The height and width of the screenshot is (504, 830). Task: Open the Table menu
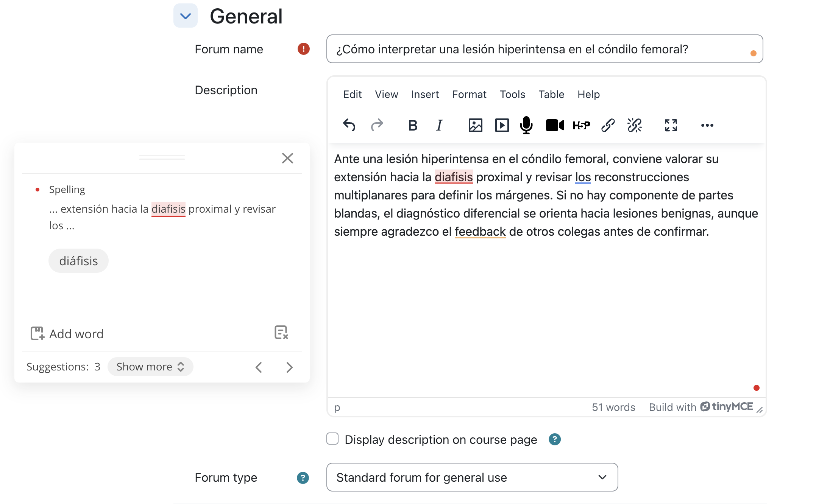551,94
